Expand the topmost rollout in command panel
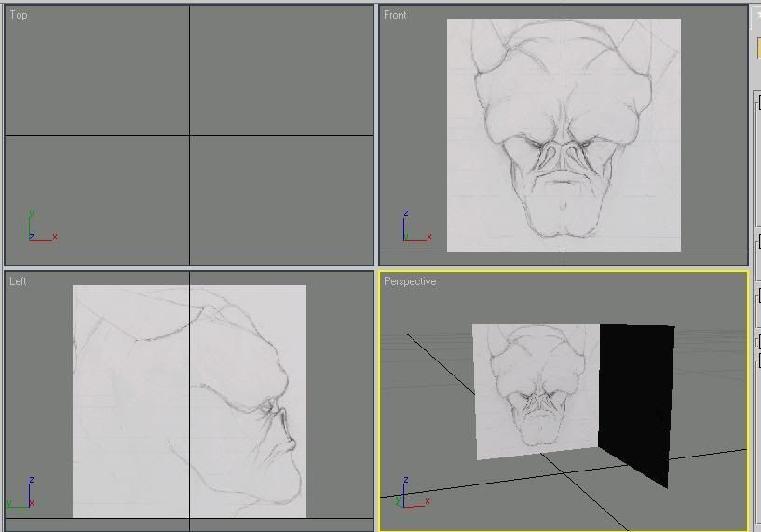This screenshot has width=761, height=532. click(x=758, y=103)
